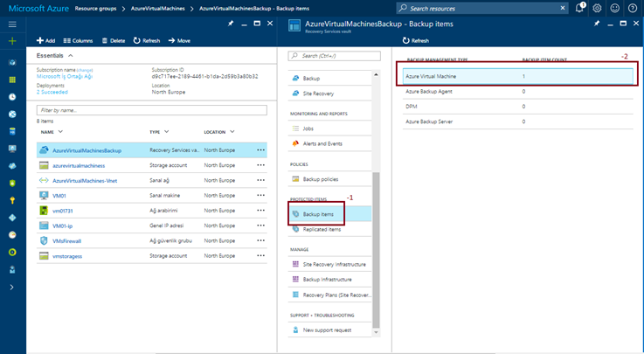Open Site Recovery in the vault menu
The height and width of the screenshot is (354, 644).
329,94
